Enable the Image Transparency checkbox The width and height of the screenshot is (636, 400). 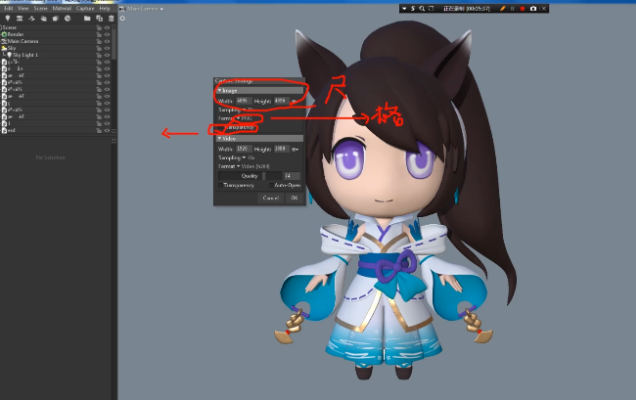[x=221, y=128]
